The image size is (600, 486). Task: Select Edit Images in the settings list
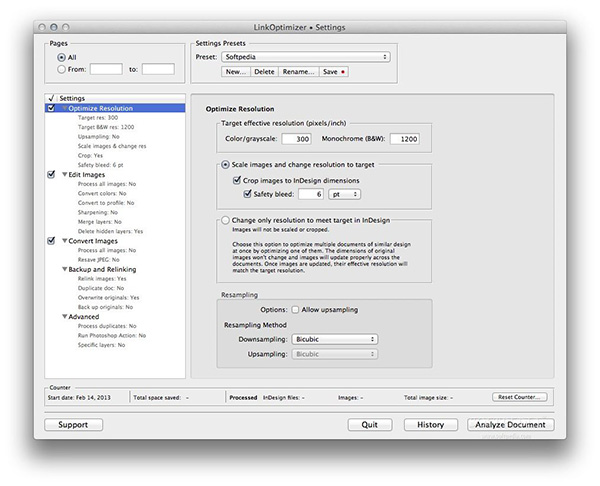[x=86, y=175]
